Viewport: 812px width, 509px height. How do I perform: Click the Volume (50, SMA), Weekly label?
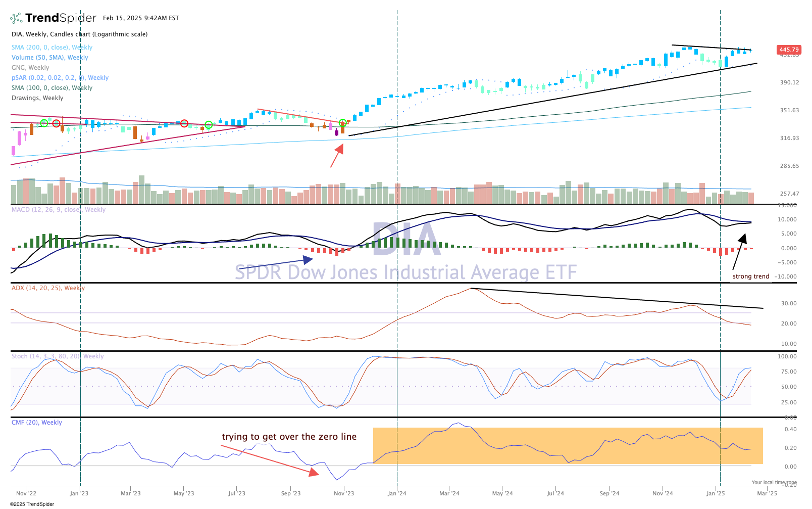49,58
